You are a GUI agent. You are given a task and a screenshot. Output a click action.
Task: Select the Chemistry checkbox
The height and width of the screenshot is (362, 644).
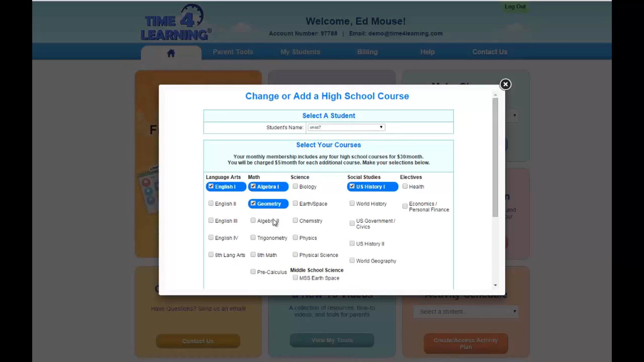tap(295, 220)
